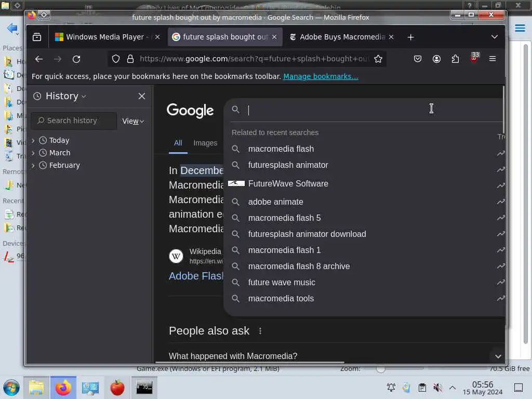Viewport: 532px width, 399px height.
Task: Open Firefox application hamburger menu
Action: pos(493,59)
